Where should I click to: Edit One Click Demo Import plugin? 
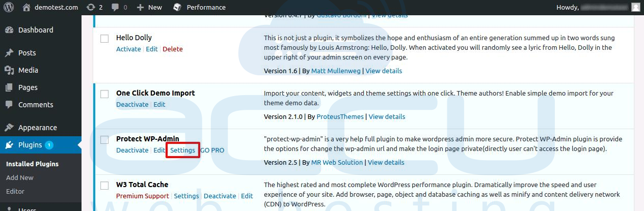159,105
